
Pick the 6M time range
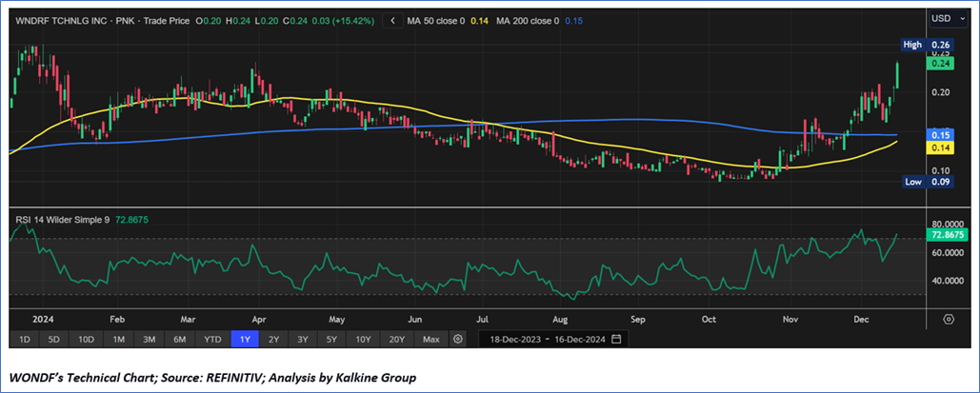(x=178, y=339)
